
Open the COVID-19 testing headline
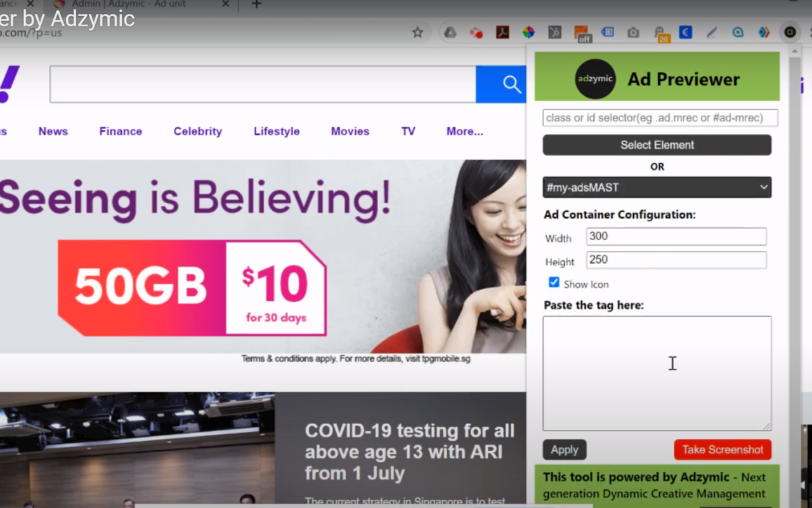click(409, 452)
